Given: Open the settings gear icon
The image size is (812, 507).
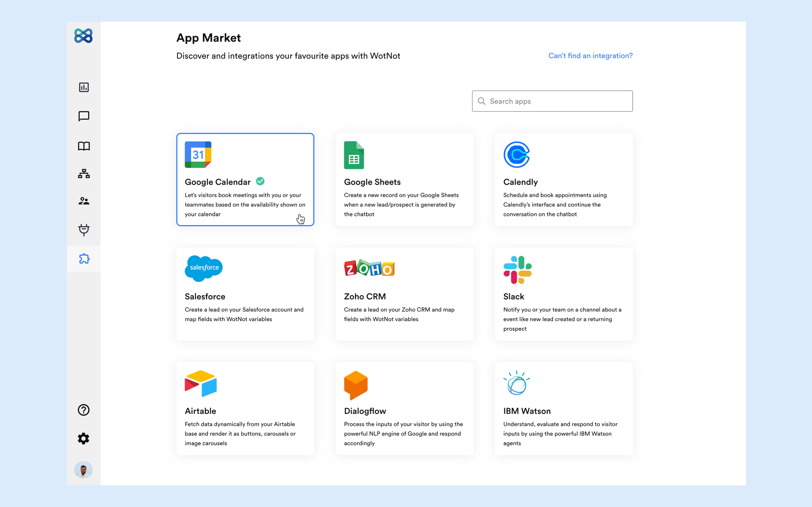Looking at the screenshot, I should click(x=84, y=438).
